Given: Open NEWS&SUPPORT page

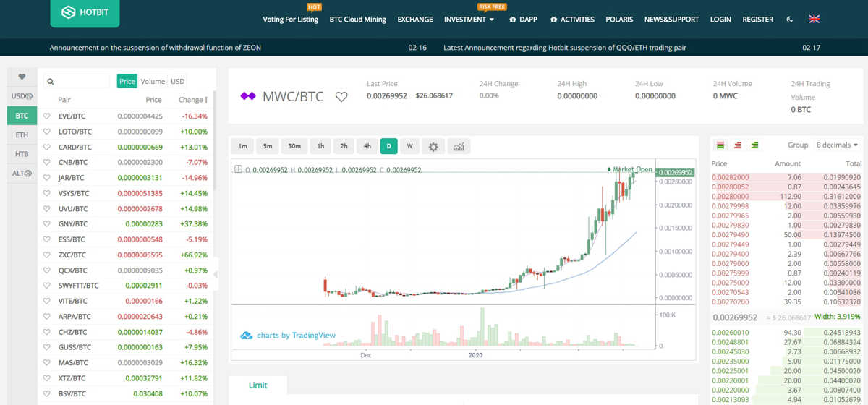Looking at the screenshot, I should 672,20.
